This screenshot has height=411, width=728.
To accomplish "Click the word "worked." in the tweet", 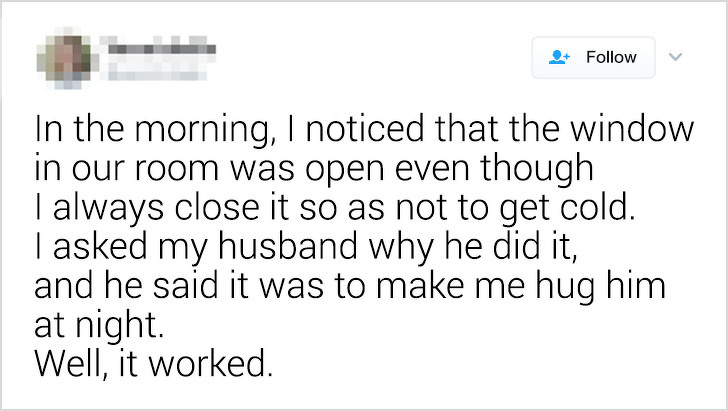I will 211,363.
